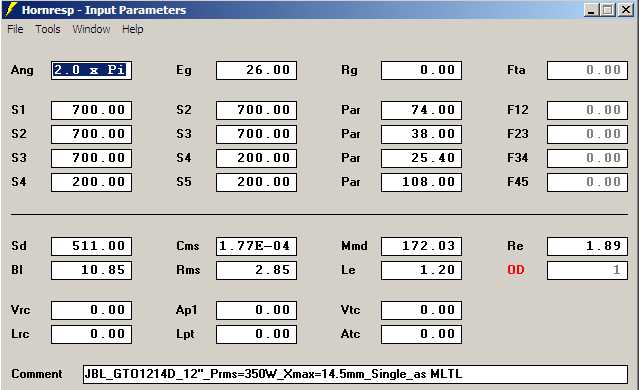Click the Comment field with JBL_GTO1214D text

(x=355, y=374)
